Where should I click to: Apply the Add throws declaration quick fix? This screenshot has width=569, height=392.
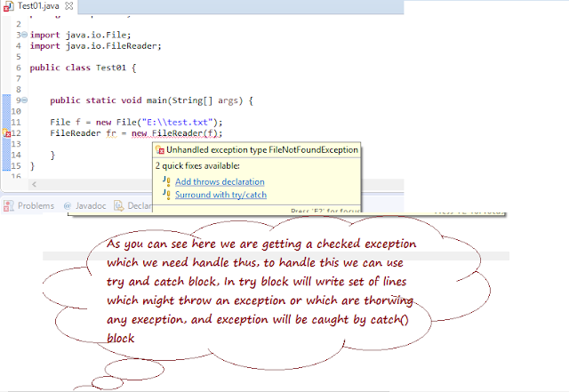point(220,181)
